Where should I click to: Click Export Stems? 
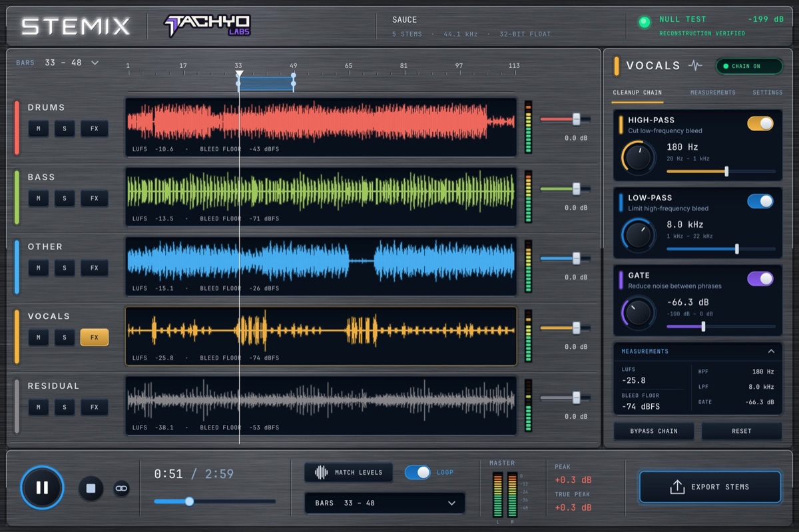[x=710, y=487]
